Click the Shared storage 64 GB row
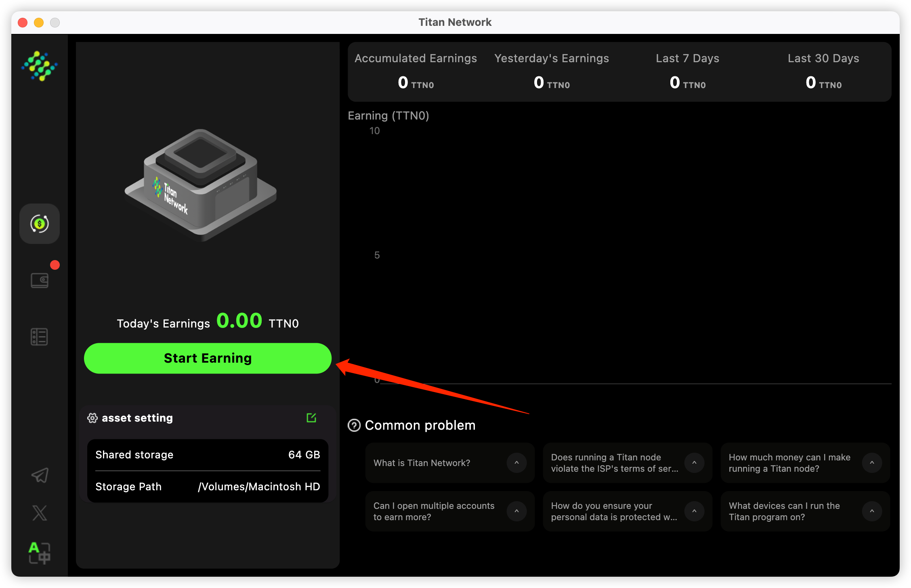Viewport: 911px width, 588px height. tap(208, 455)
